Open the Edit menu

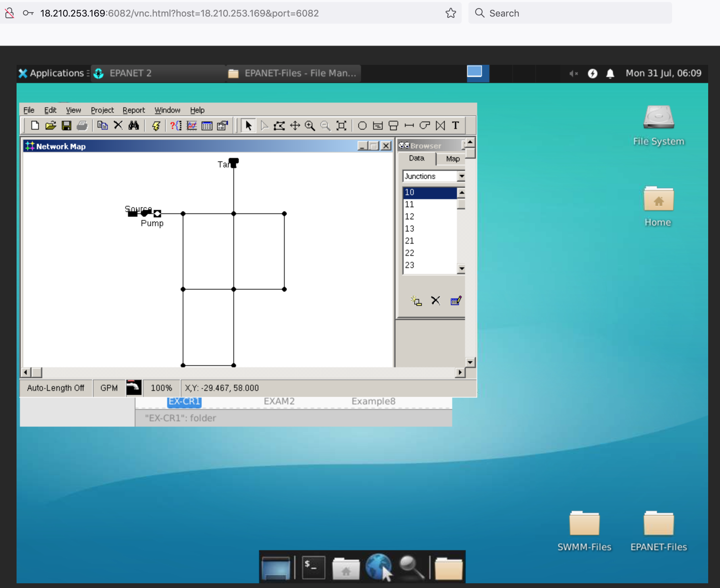[50, 110]
